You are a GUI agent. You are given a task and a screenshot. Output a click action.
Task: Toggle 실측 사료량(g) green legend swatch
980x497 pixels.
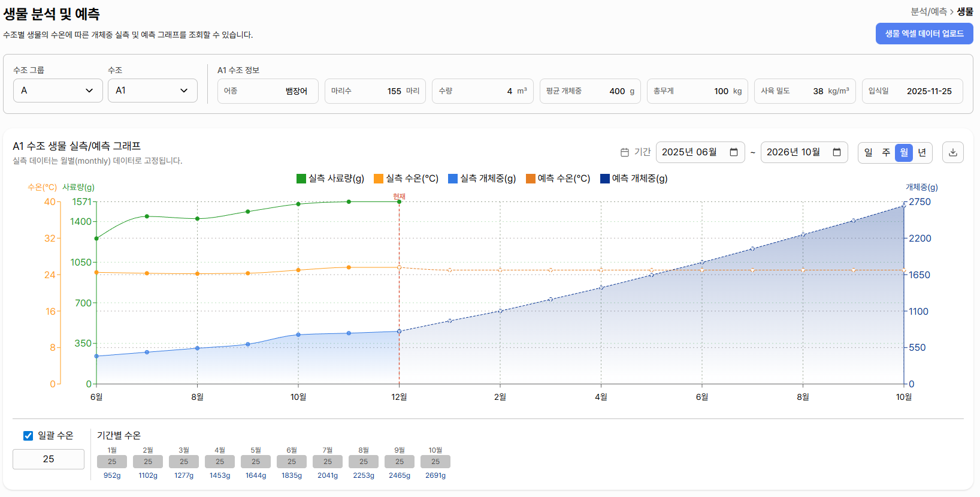pyautogui.click(x=301, y=179)
